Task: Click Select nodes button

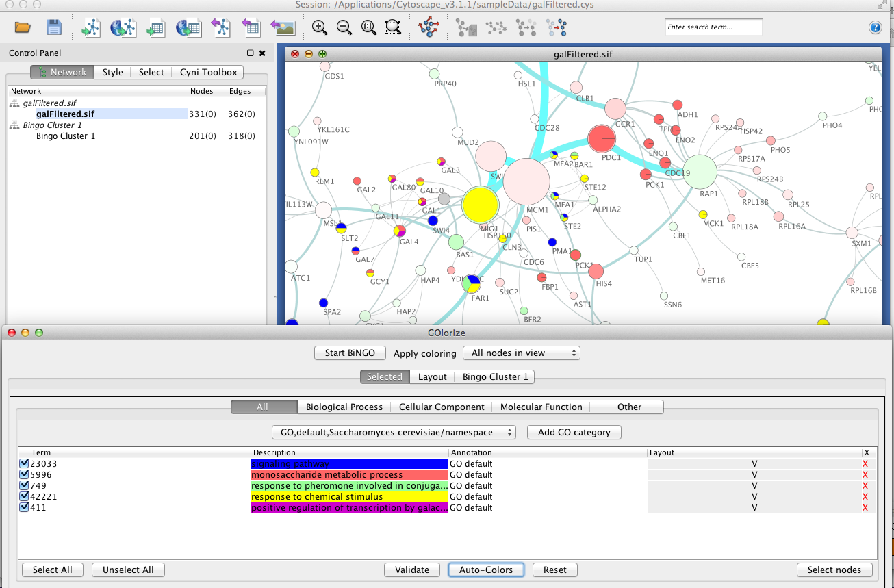Action: [x=834, y=570]
